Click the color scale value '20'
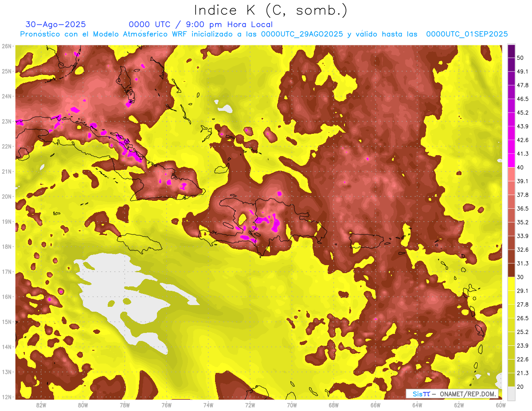Viewport: 532px width, 411px height. [x=520, y=387]
